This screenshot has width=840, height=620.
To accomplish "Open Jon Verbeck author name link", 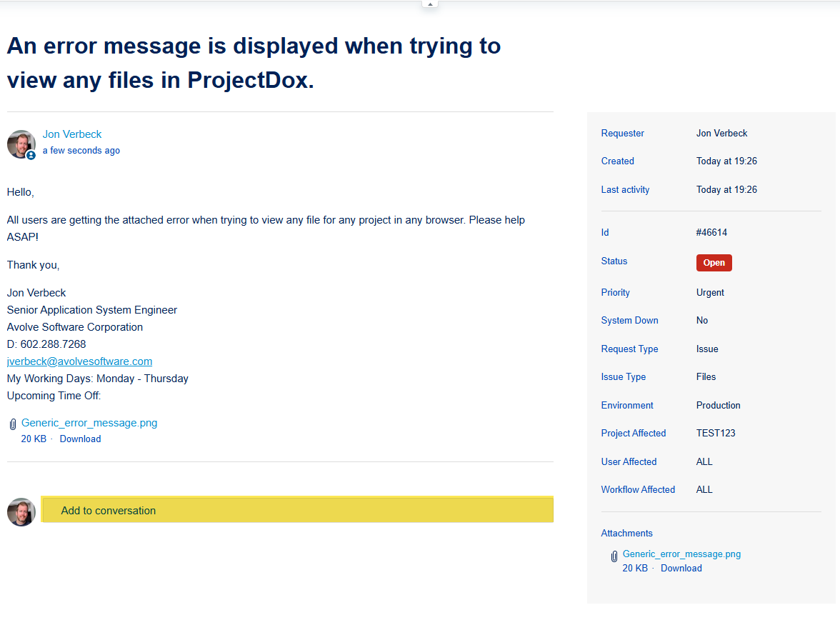I will coord(71,134).
